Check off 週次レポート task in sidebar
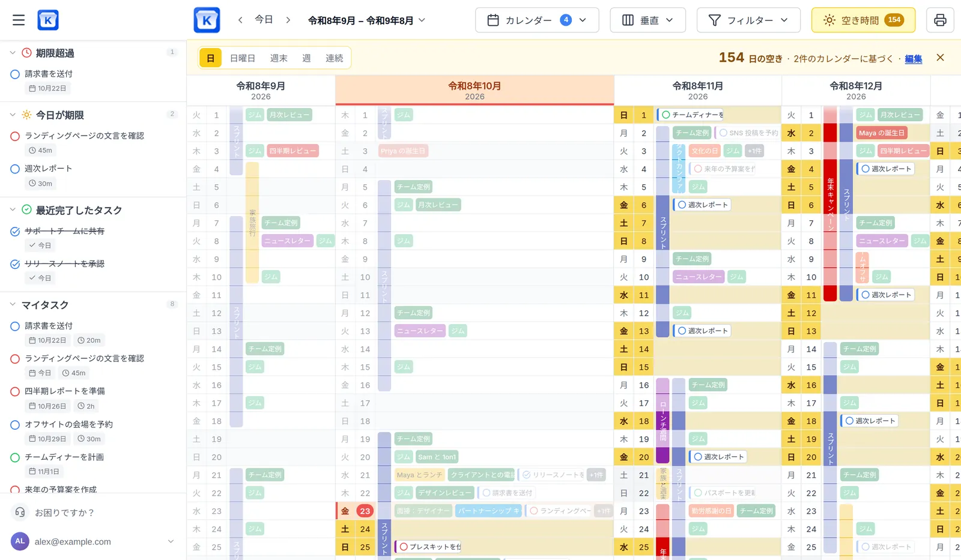The width and height of the screenshot is (961, 560). point(15,169)
